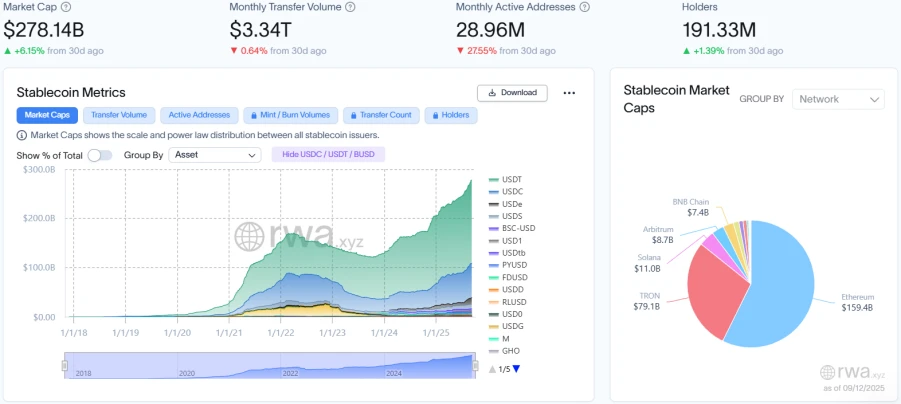Click the Monthly Transfer Volume help icon
This screenshot has width=901, height=404.
pos(352,7)
